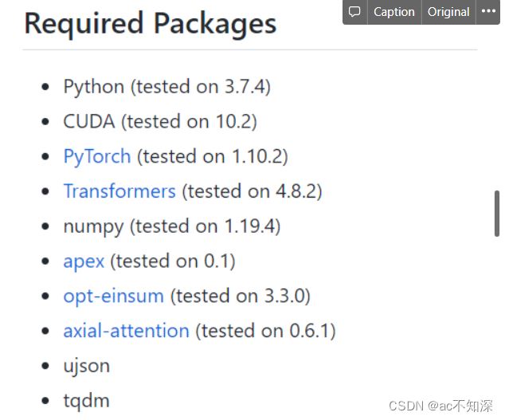Viewport: 505px width, 420px height.
Task: Click the CSDN @ac watermark text
Action: point(440,406)
